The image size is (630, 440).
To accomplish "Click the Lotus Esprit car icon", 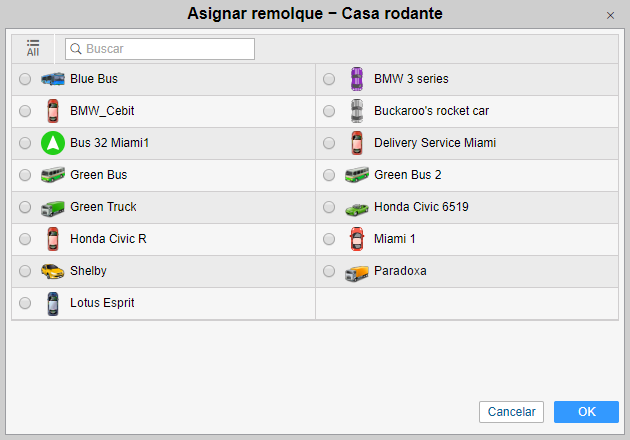I will [52, 303].
